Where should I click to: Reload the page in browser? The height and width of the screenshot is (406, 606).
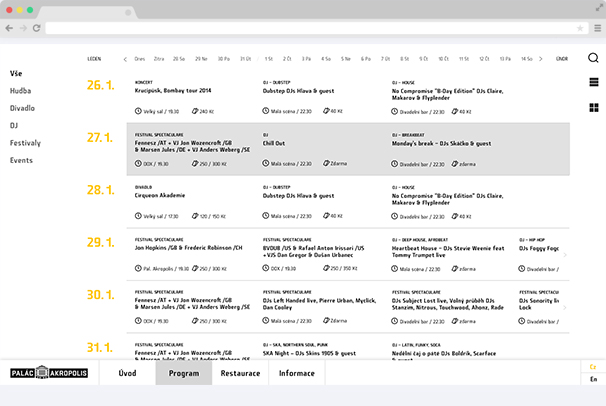(x=37, y=28)
